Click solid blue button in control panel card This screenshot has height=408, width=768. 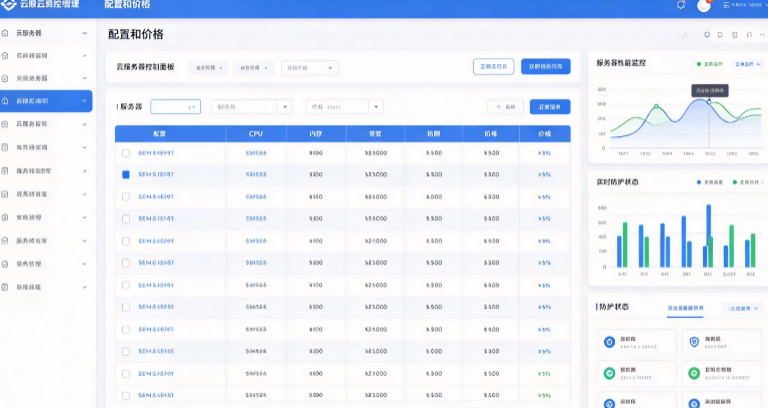click(x=546, y=67)
